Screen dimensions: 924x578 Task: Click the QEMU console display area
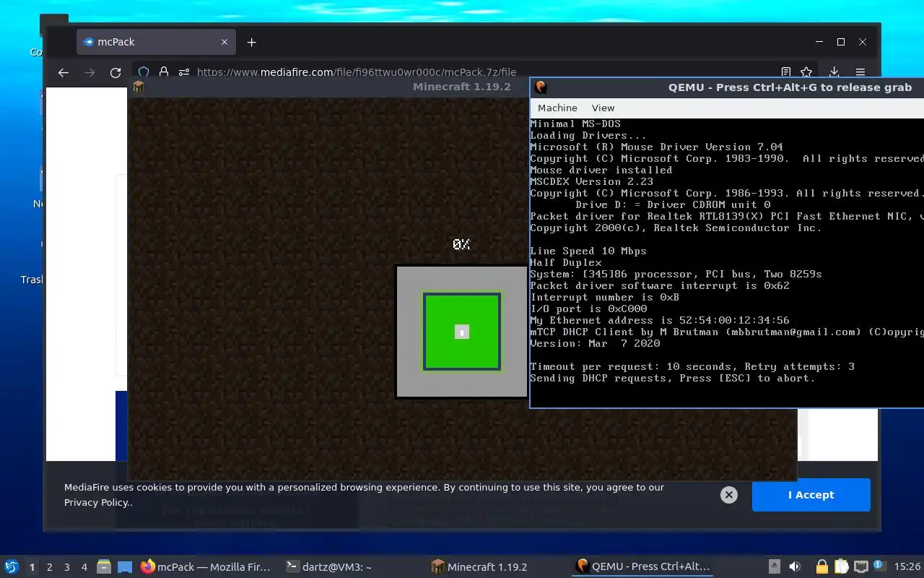click(727, 262)
